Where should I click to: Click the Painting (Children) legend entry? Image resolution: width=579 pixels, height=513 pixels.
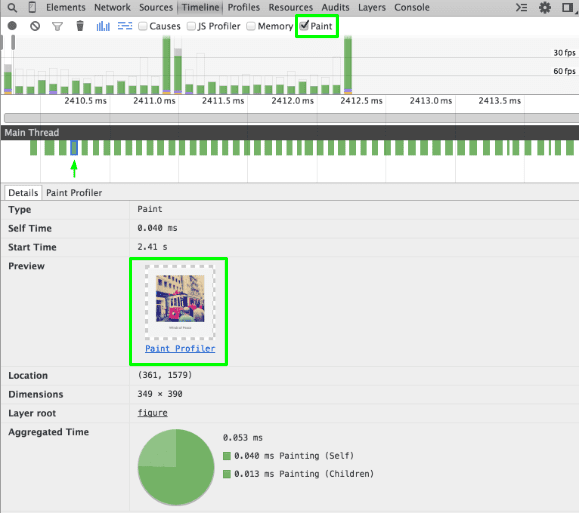(x=299, y=474)
